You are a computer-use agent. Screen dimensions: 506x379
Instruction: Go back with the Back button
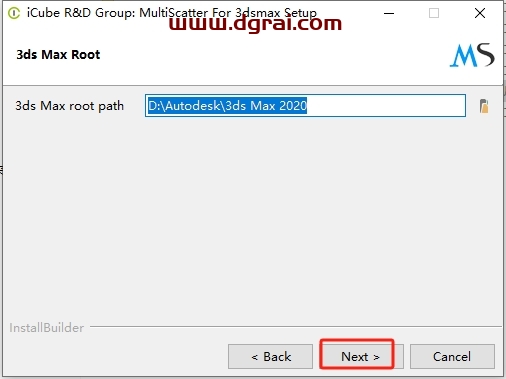(270, 356)
